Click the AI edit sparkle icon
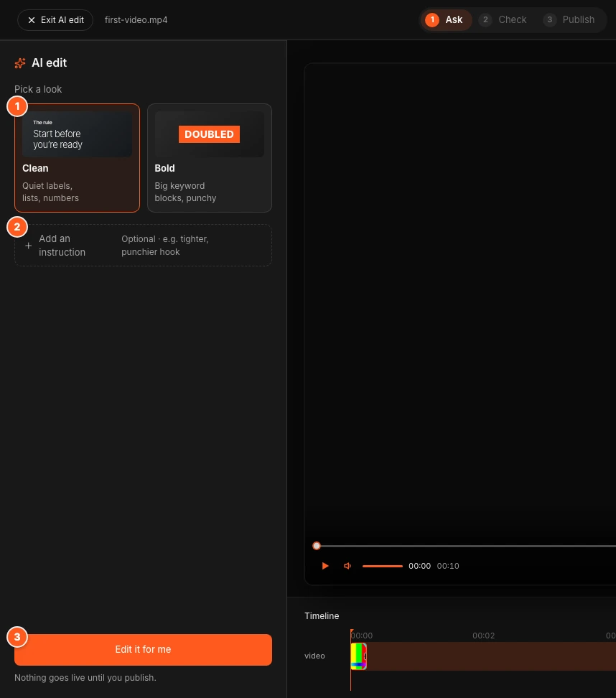Image resolution: width=616 pixels, height=698 pixels. click(20, 63)
